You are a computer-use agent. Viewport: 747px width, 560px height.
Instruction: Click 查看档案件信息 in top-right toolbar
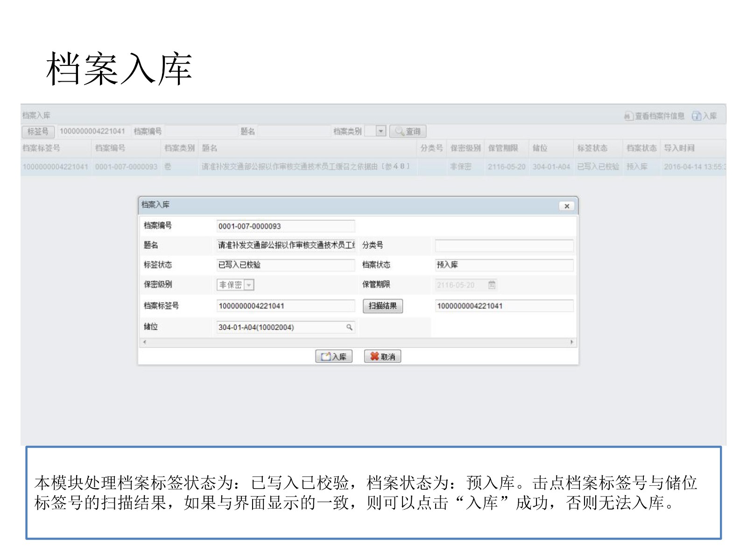click(655, 116)
